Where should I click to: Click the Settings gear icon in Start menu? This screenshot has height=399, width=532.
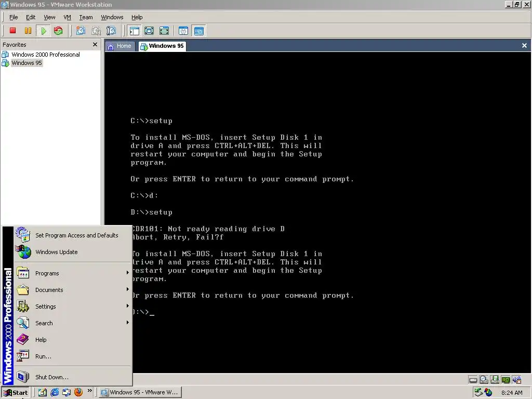click(x=23, y=306)
